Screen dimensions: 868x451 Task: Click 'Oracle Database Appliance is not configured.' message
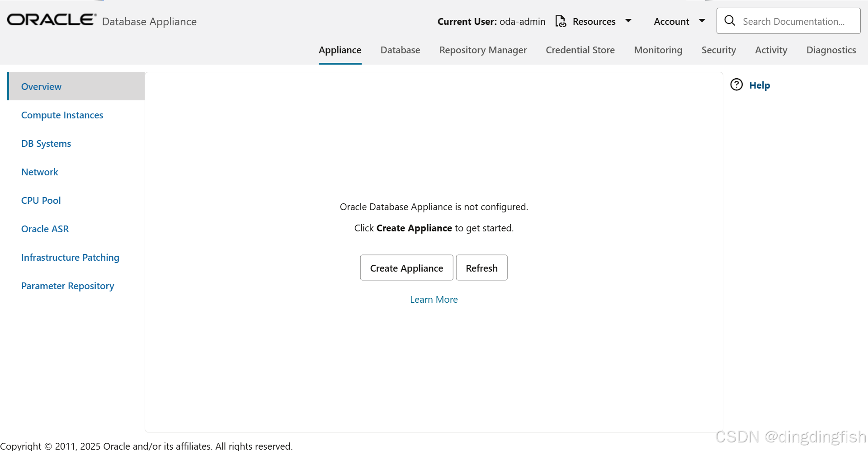pos(434,207)
